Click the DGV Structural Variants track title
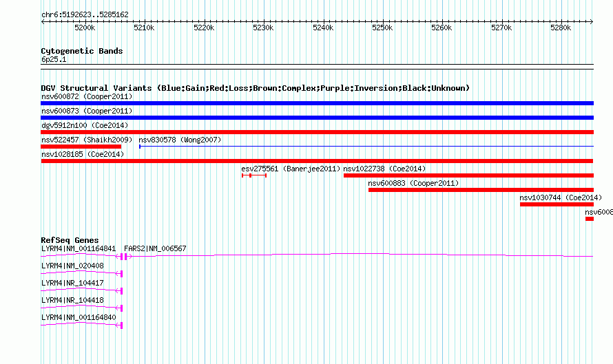Screen dimensions: 613x364 point(255,88)
